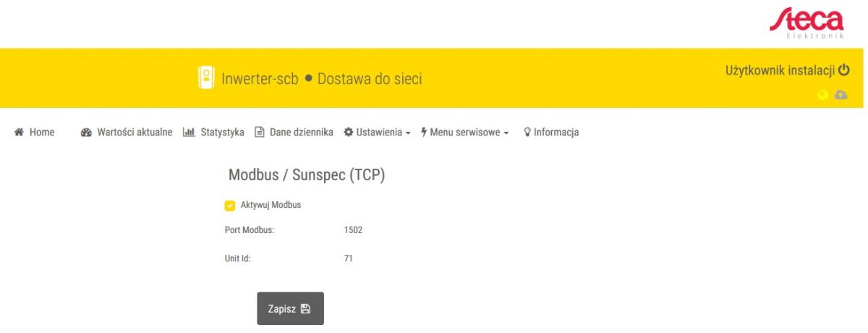Click the Zapisz save button

(x=291, y=308)
